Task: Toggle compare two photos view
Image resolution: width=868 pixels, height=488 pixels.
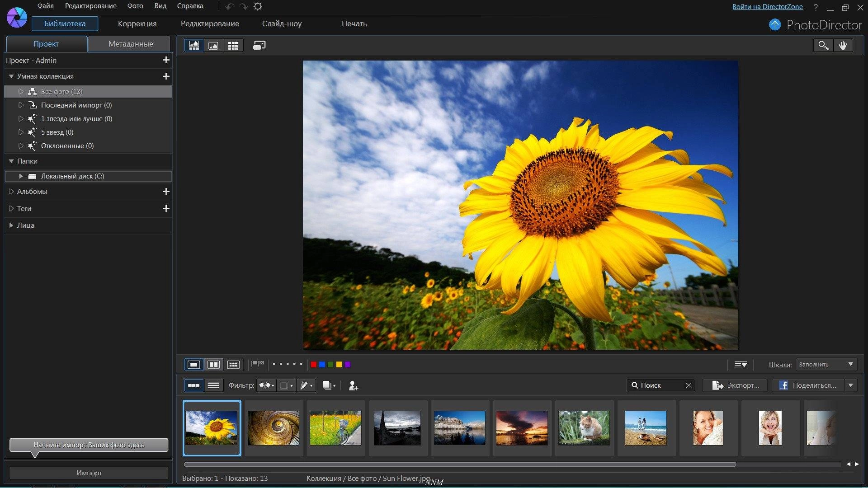Action: point(213,365)
